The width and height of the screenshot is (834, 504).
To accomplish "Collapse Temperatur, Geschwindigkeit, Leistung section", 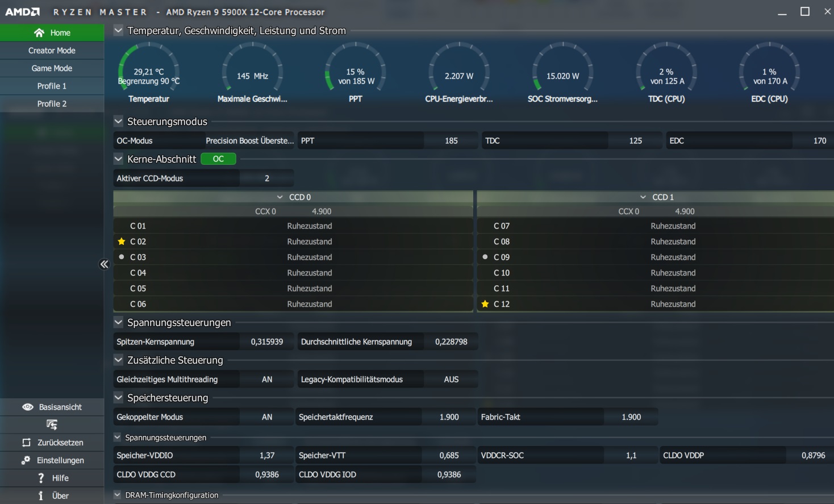I will click(x=118, y=30).
